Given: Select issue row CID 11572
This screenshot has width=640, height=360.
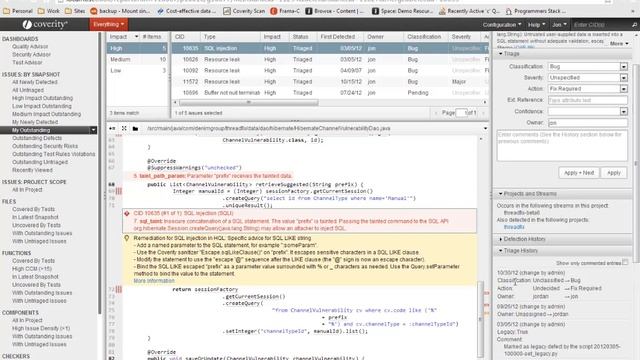Looking at the screenshot, I should point(330,82).
